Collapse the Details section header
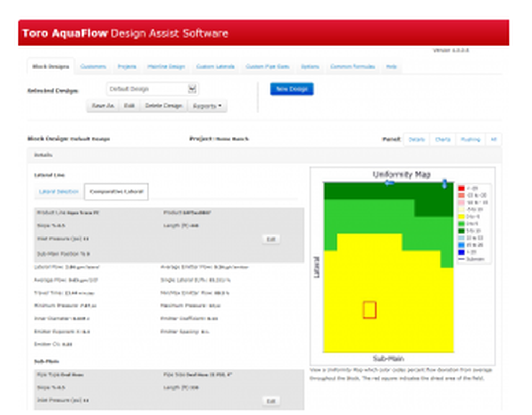 (264, 155)
